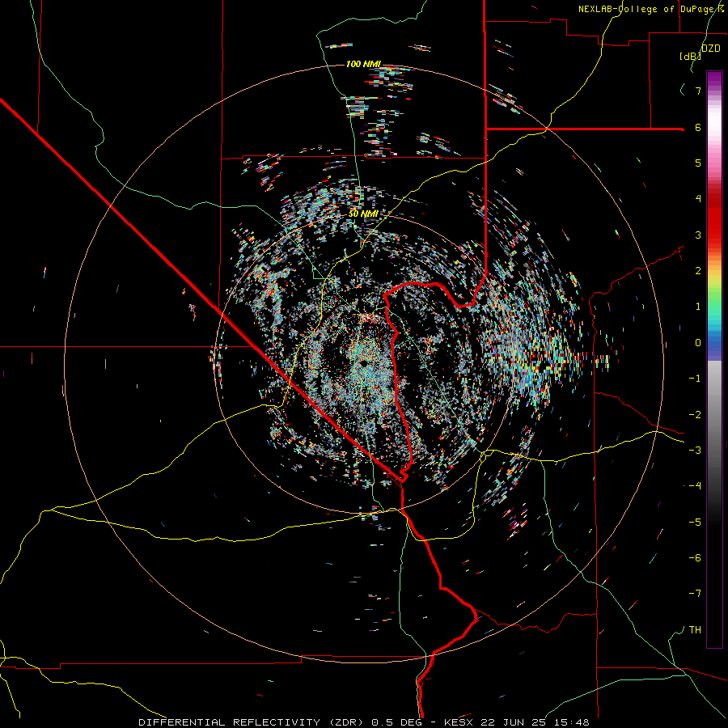Click the "DZD" product label above the color bar
The width and height of the screenshot is (728, 728).
[711, 49]
